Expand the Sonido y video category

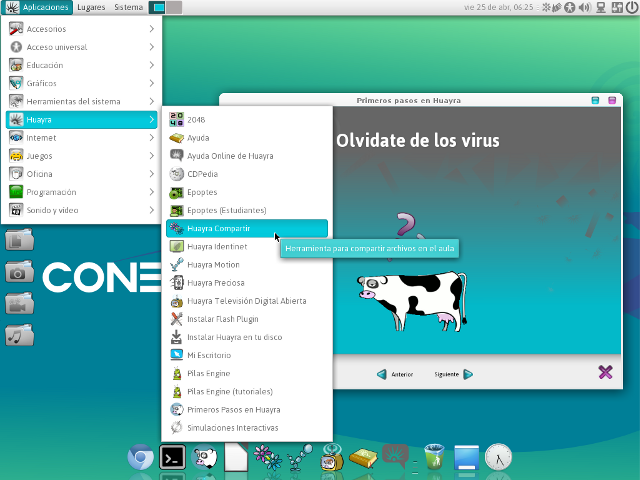tap(82, 210)
